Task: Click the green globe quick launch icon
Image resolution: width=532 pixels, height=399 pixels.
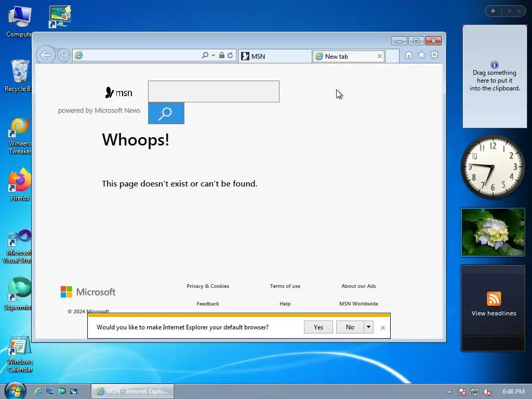Action: tap(62, 391)
